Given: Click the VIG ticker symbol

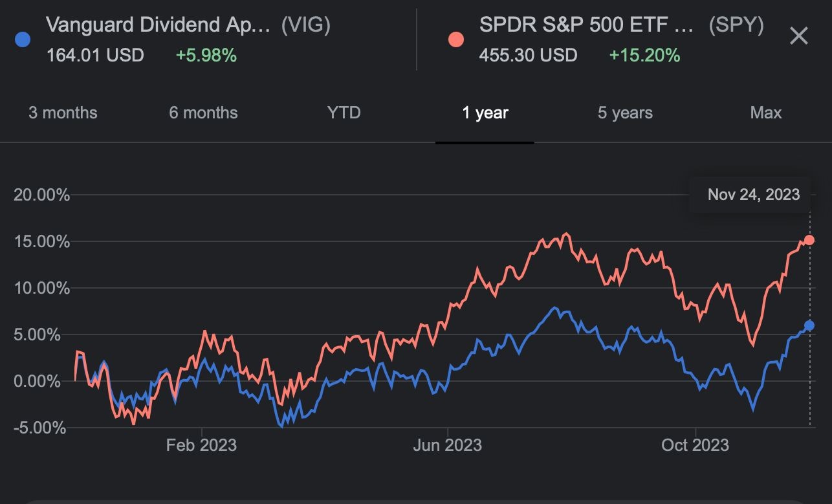Looking at the screenshot, I should coord(305,25).
